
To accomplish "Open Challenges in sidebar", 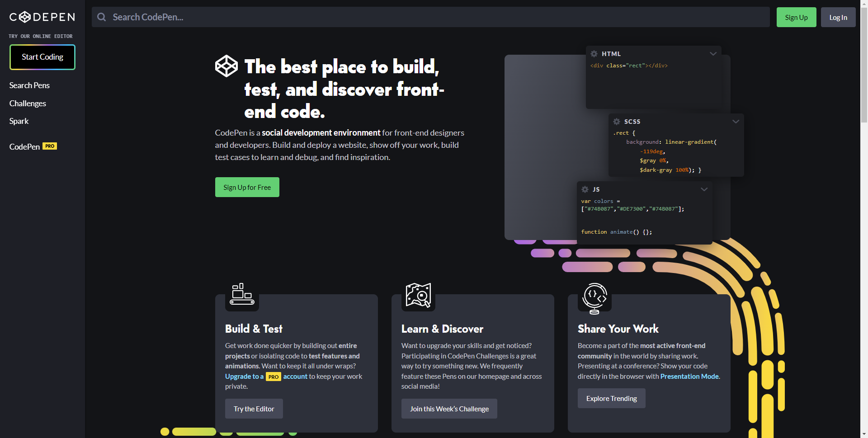I will point(28,104).
